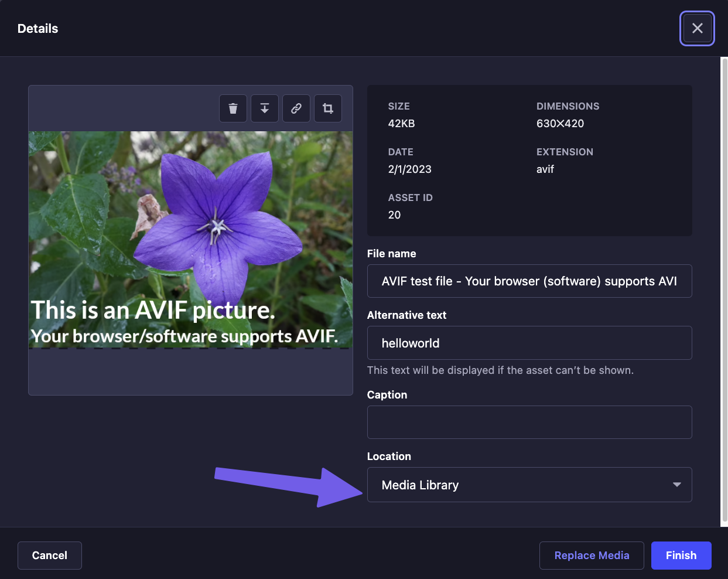Open the crop tool on the image preview
The width and height of the screenshot is (728, 579).
328,108
